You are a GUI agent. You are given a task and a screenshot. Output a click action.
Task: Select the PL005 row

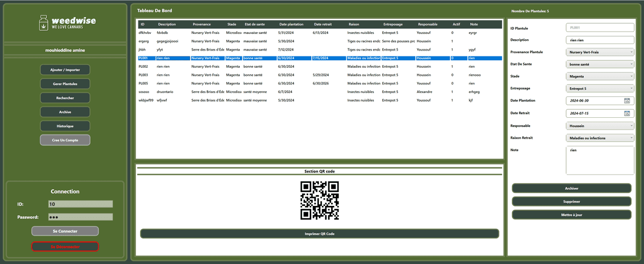coord(319,83)
